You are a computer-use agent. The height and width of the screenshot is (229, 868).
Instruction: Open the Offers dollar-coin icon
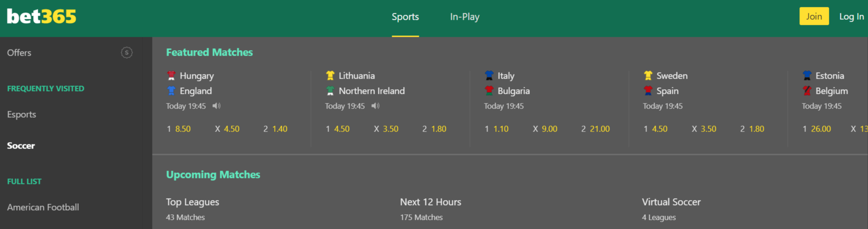[127, 53]
